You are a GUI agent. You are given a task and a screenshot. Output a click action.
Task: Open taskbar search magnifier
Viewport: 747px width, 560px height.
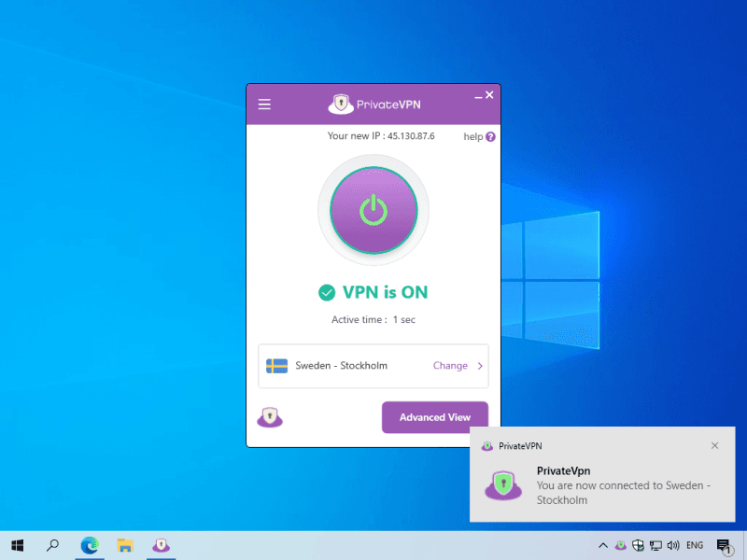click(x=53, y=545)
